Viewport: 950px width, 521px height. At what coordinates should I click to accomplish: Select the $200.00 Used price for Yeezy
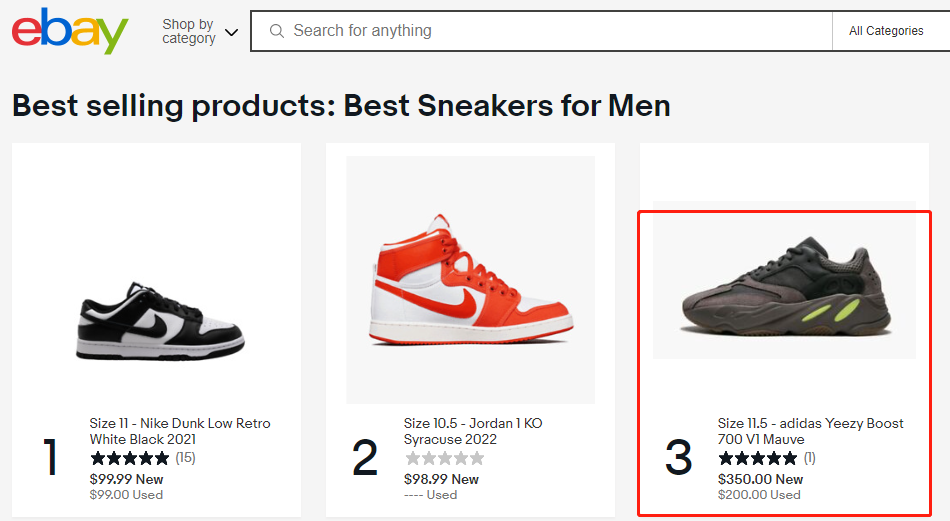(x=759, y=494)
